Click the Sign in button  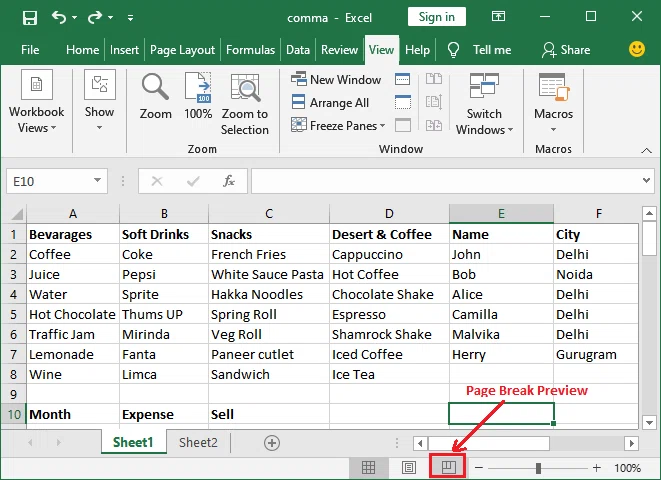pyautogui.click(x=437, y=17)
